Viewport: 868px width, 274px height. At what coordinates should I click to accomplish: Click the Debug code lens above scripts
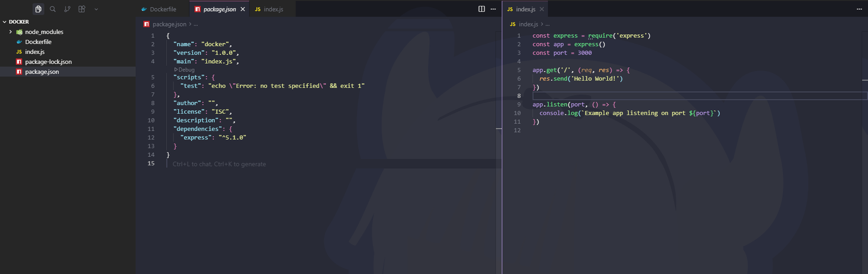pyautogui.click(x=185, y=70)
